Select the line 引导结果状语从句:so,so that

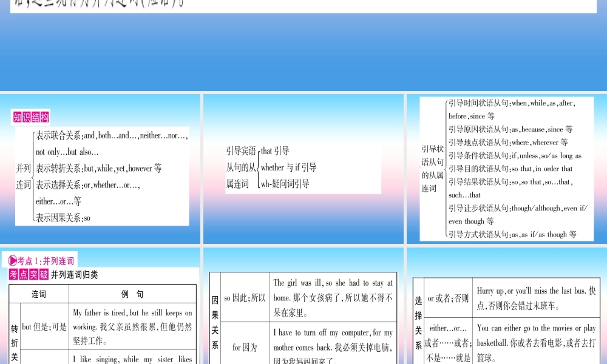tap(510, 182)
